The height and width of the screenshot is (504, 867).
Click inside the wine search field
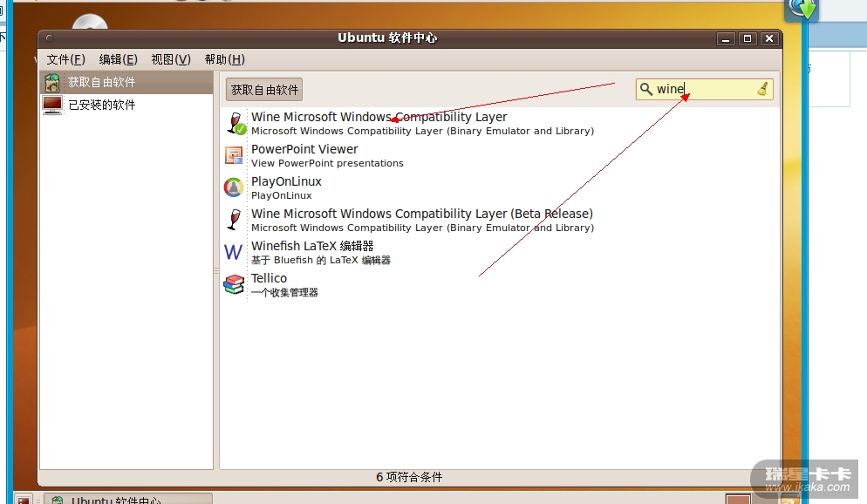(x=705, y=89)
